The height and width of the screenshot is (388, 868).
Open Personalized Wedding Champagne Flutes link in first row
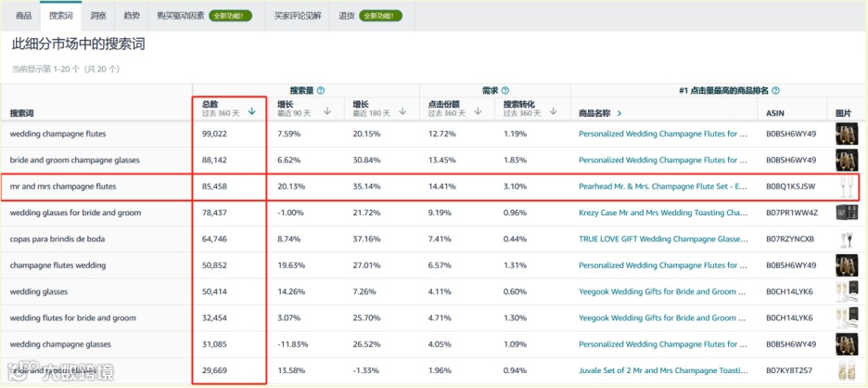[663, 134]
